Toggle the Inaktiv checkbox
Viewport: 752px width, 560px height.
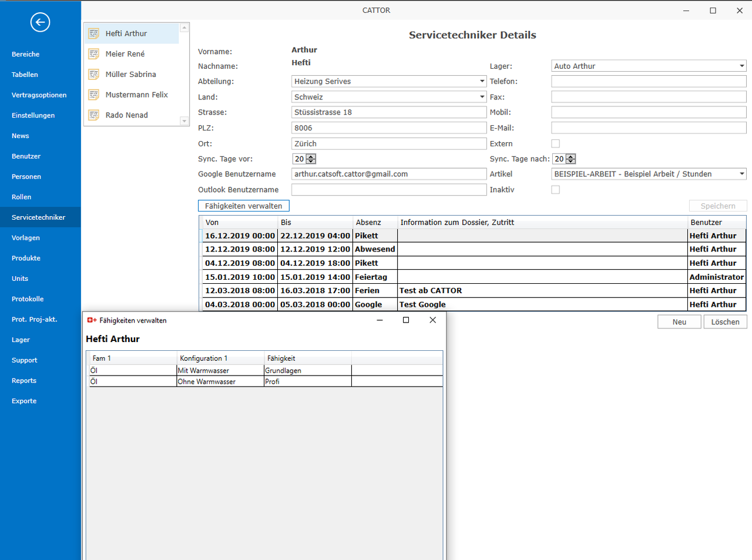[555, 190]
